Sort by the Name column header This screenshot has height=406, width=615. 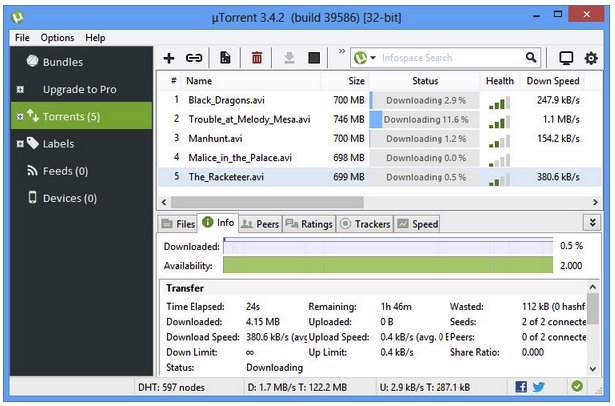[x=251, y=81]
